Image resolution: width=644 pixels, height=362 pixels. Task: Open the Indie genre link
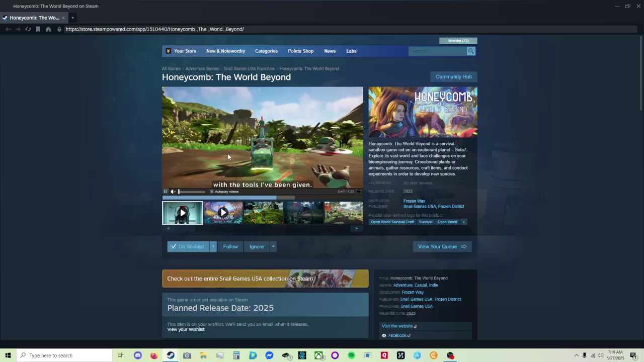pyautogui.click(x=434, y=285)
